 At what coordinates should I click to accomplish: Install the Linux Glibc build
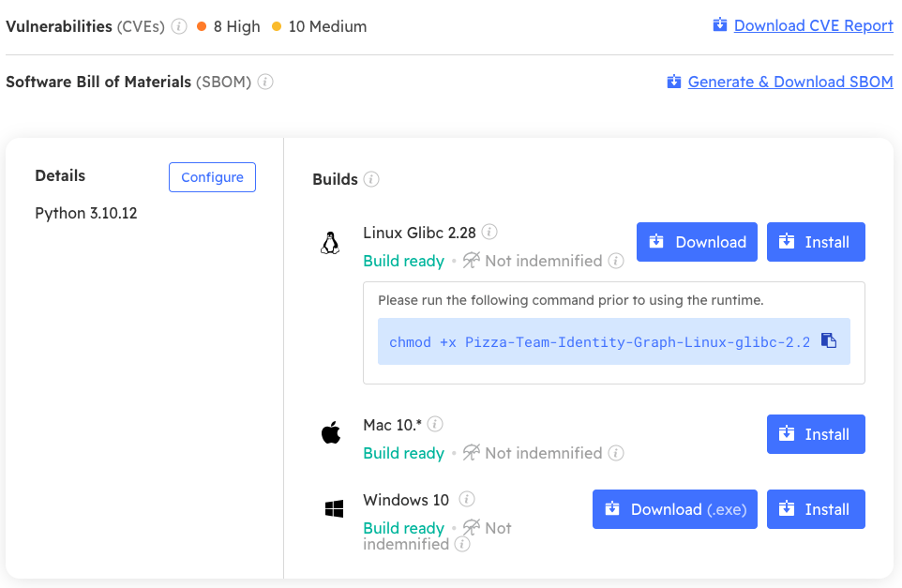816,242
